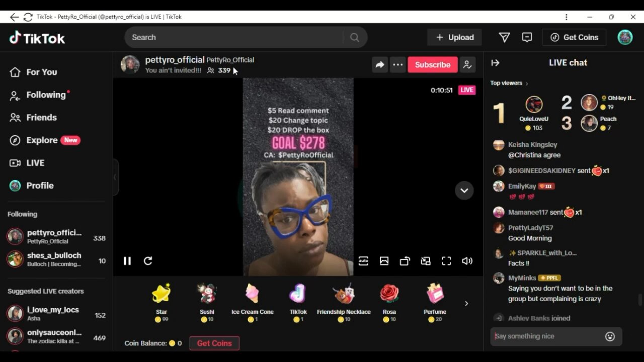Send the Rosa gift

click(389, 303)
